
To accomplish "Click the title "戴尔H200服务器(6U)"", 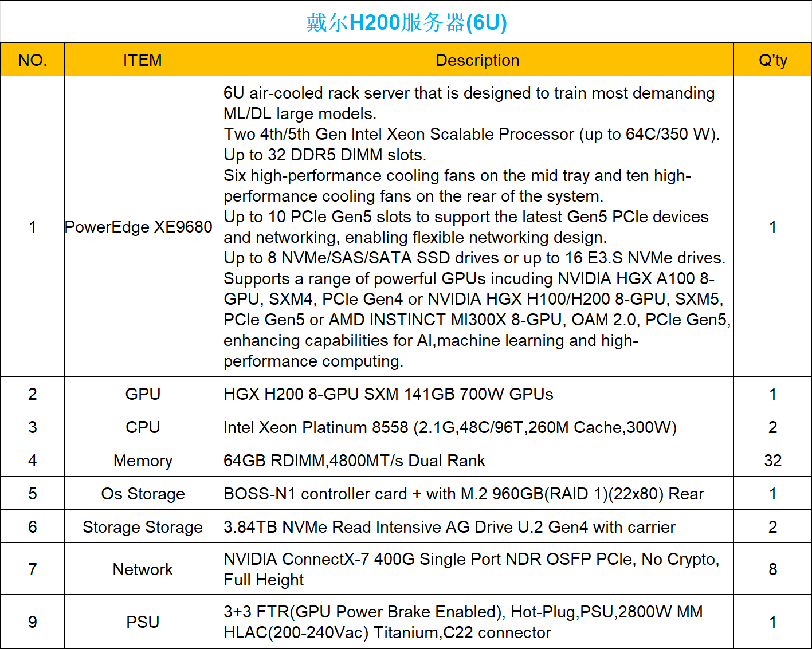I will [x=406, y=22].
